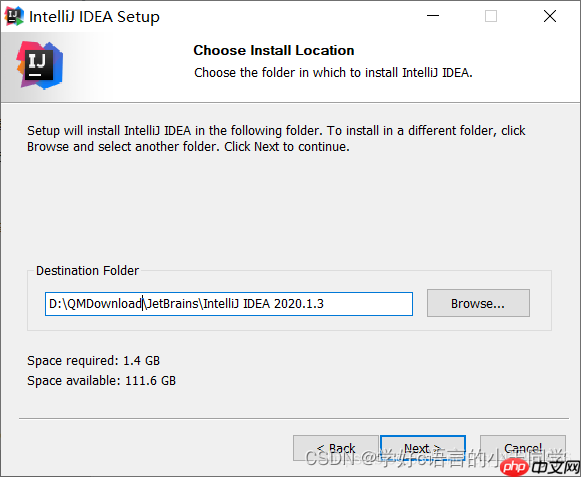Screen dimensions: 581x477
Task: Click the red php logo watermark
Action: [x=514, y=467]
